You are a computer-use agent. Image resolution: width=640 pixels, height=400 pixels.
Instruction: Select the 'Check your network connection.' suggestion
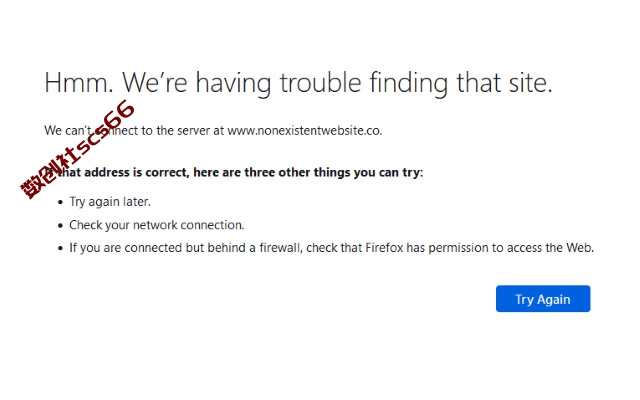157,225
